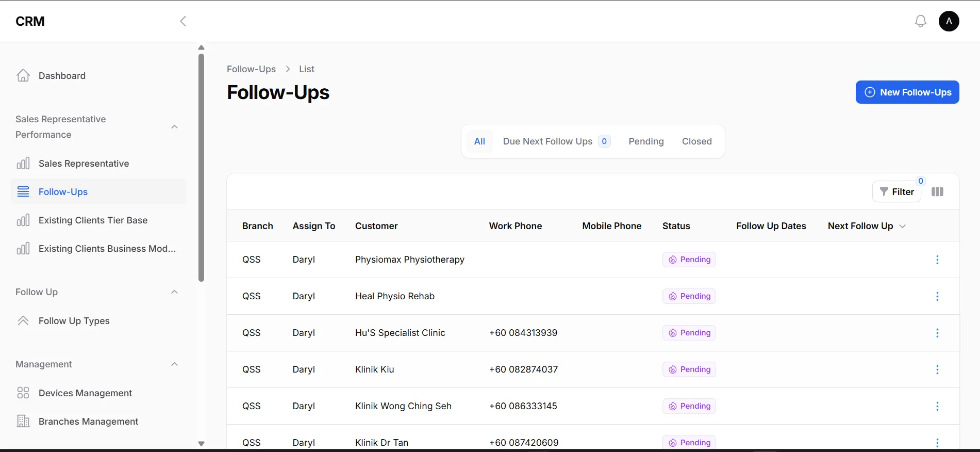Click customer name Klinik Wong Ching Seh
980x452 pixels.
point(403,406)
